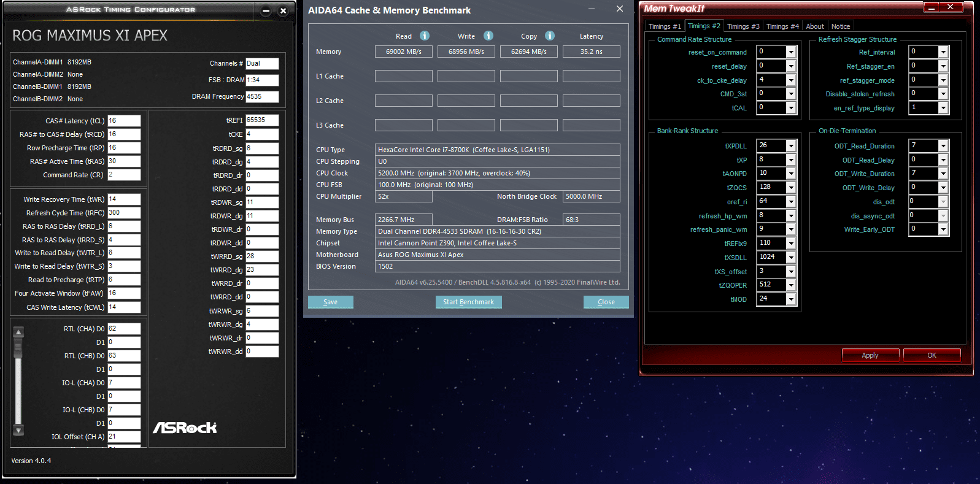Click the Close button in AIDA64

[x=606, y=302]
